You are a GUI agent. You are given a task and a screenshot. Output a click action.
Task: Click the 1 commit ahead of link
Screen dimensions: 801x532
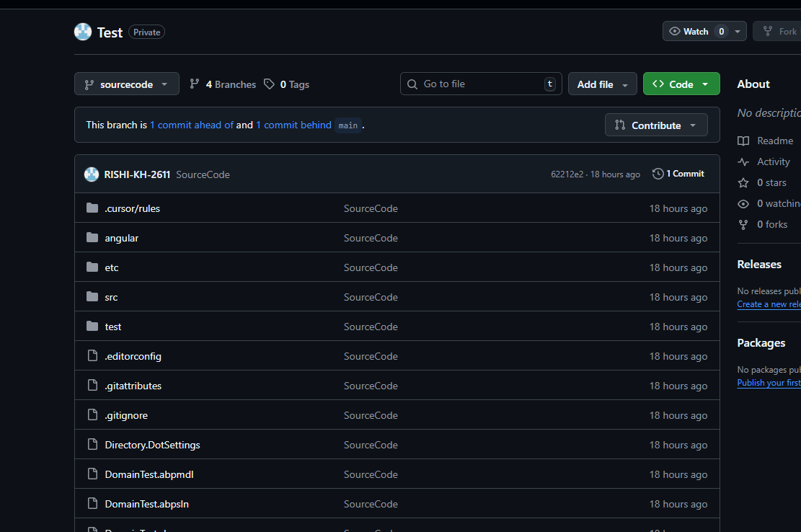click(192, 125)
